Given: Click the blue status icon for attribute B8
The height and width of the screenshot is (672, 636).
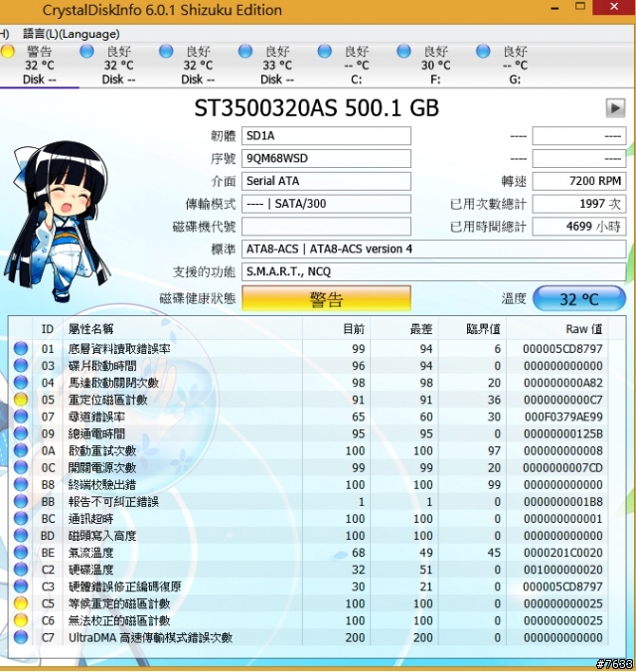Looking at the screenshot, I should click(21, 484).
